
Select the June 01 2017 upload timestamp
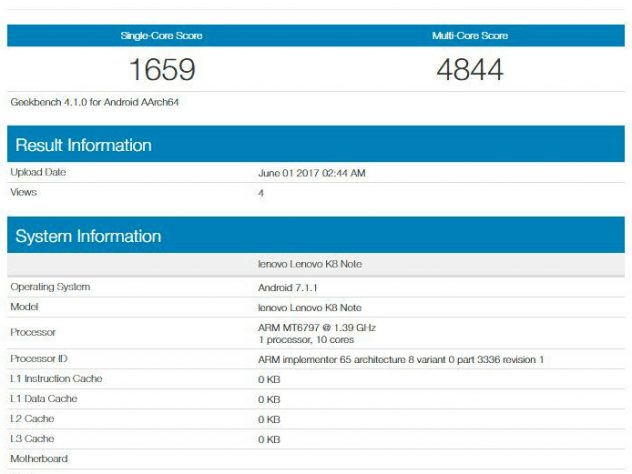pyautogui.click(x=312, y=173)
